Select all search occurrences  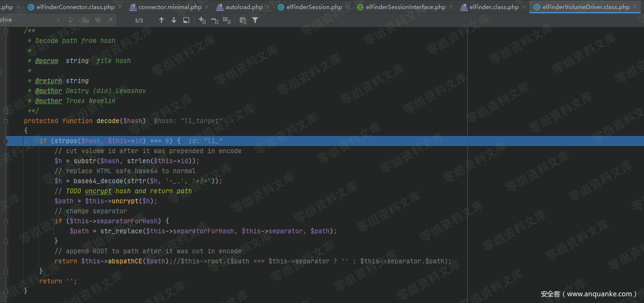coord(227,20)
